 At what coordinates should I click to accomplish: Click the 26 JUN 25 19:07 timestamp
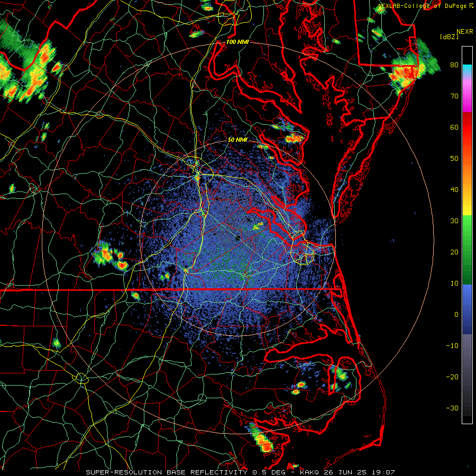pos(359,472)
